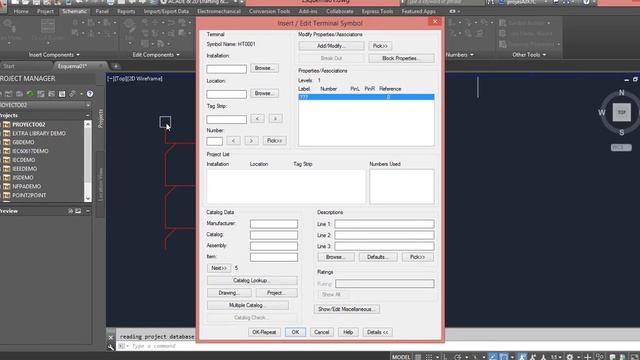Collapse the Preview section
Screen dimensions: 640x360
(88, 211)
